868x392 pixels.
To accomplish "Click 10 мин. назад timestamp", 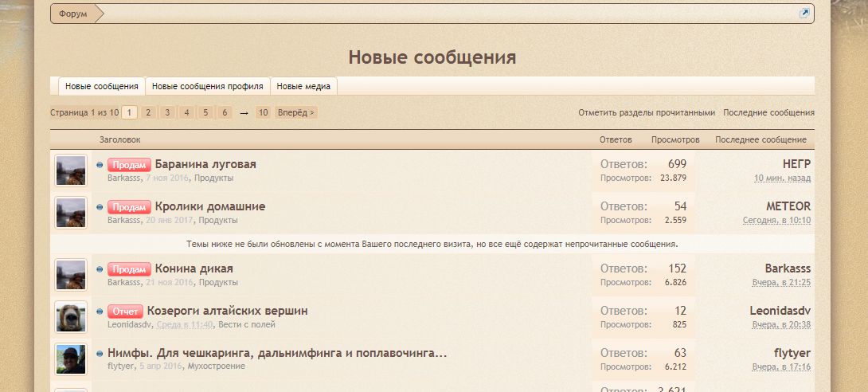I will coord(782,178).
